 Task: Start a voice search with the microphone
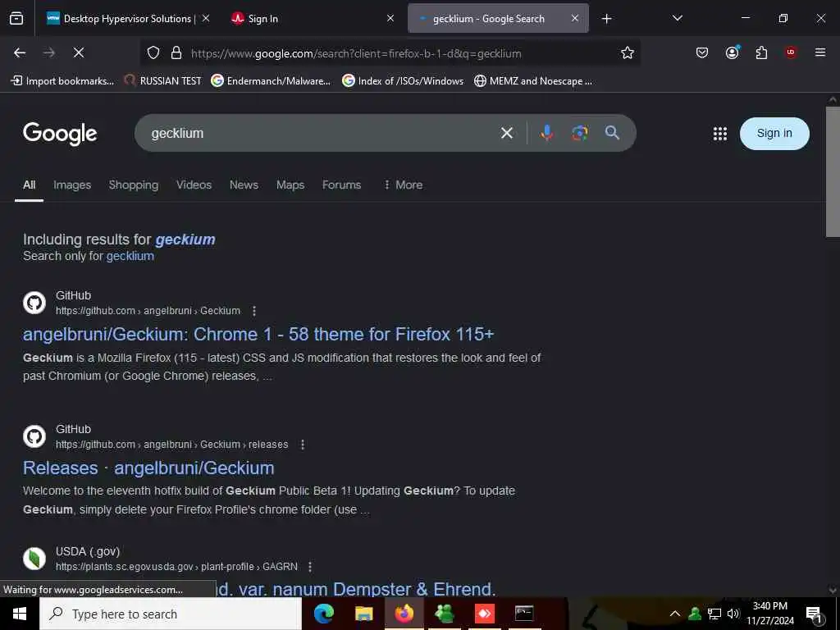coord(546,133)
